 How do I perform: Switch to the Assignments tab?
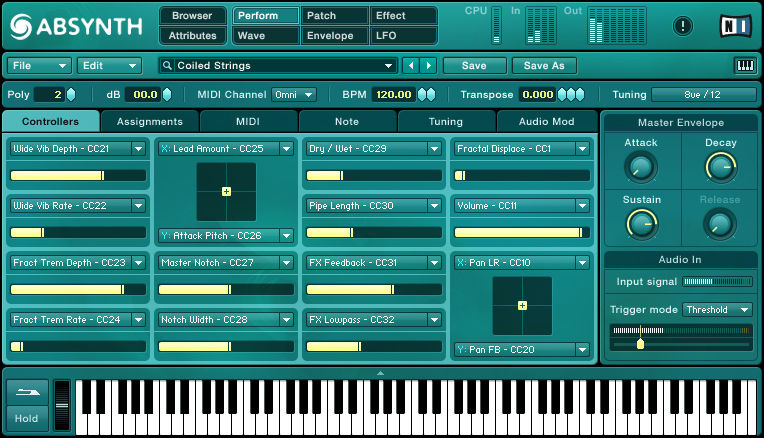[x=150, y=122]
